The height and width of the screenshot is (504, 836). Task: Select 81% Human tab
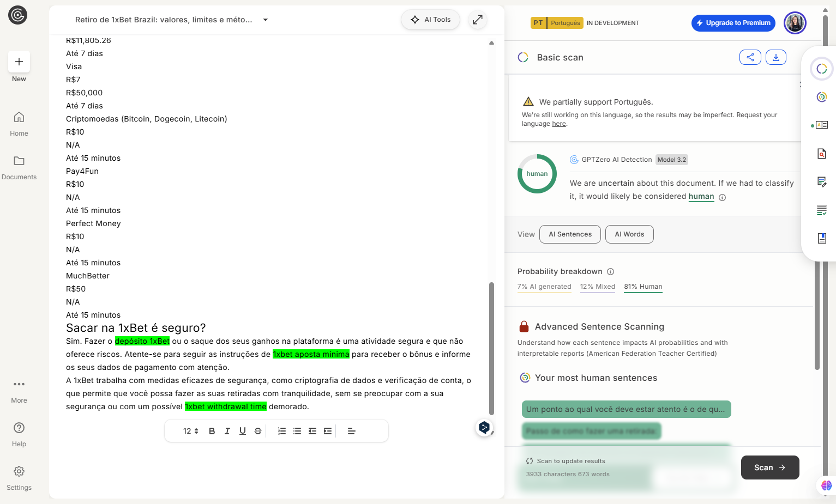[x=643, y=287]
